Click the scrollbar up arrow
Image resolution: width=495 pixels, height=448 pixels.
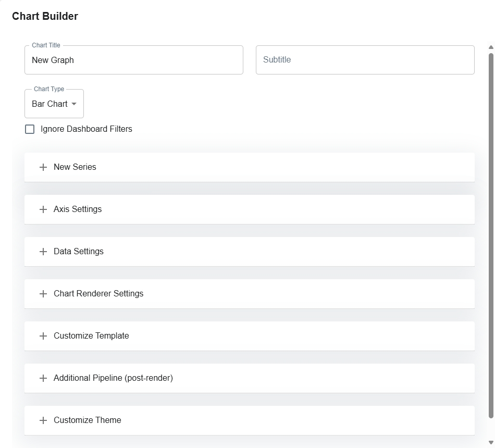click(491, 47)
